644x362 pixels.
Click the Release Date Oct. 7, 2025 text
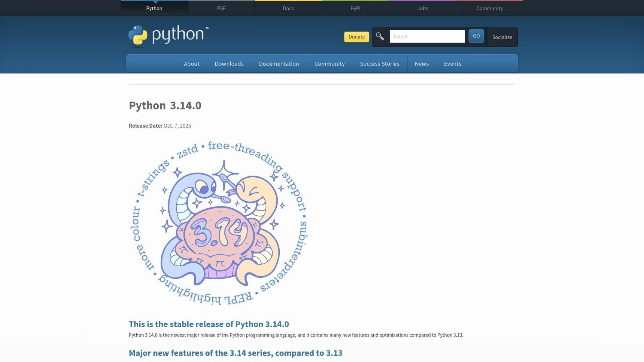point(160,126)
